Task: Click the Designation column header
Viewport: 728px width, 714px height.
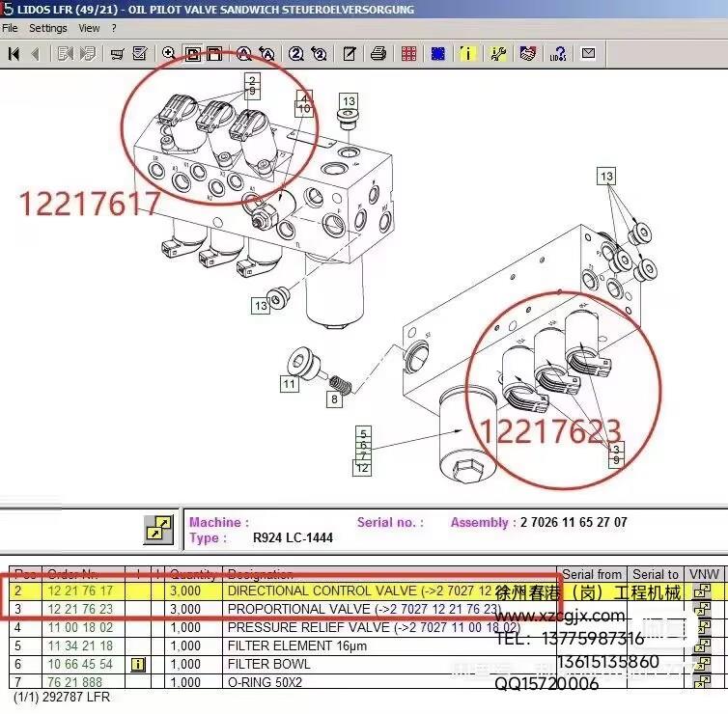Action: pyautogui.click(x=261, y=574)
